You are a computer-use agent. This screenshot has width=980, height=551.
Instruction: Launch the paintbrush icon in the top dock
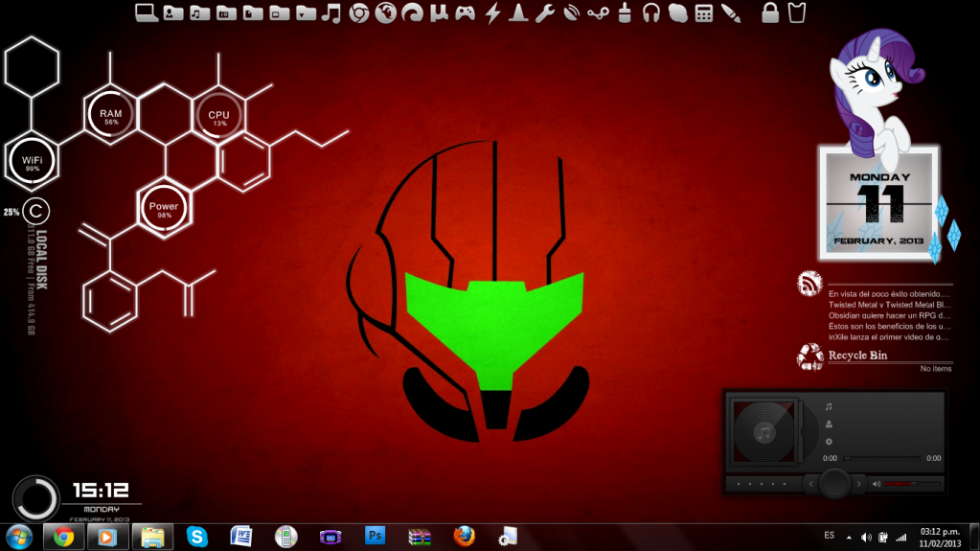click(x=731, y=13)
